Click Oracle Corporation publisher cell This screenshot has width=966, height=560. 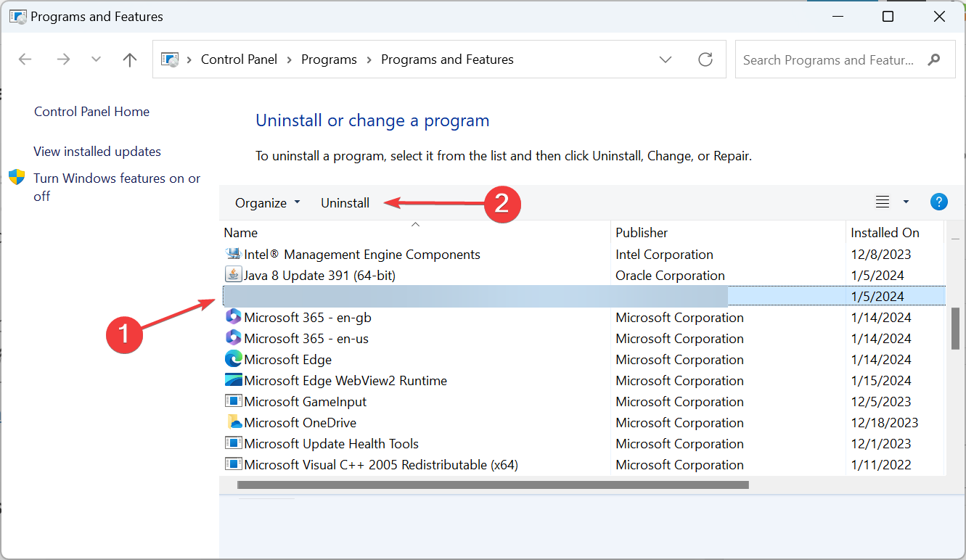pos(670,276)
